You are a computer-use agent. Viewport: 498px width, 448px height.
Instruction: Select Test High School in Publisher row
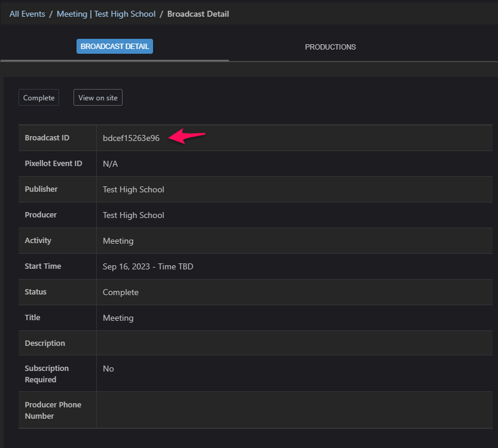coord(133,189)
